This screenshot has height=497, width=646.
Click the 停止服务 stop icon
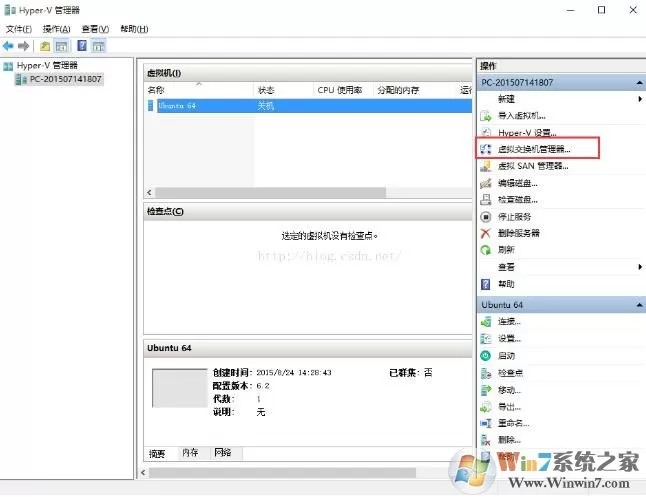pyautogui.click(x=486, y=217)
